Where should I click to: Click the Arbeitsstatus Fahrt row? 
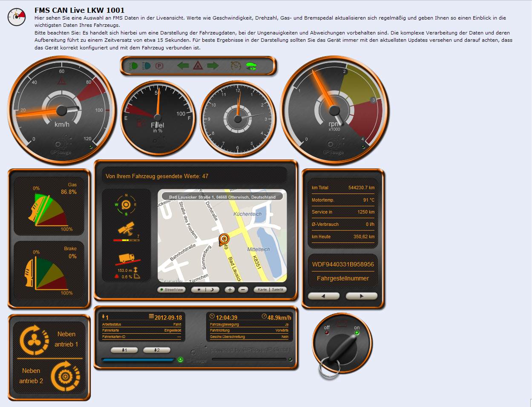pos(141,324)
